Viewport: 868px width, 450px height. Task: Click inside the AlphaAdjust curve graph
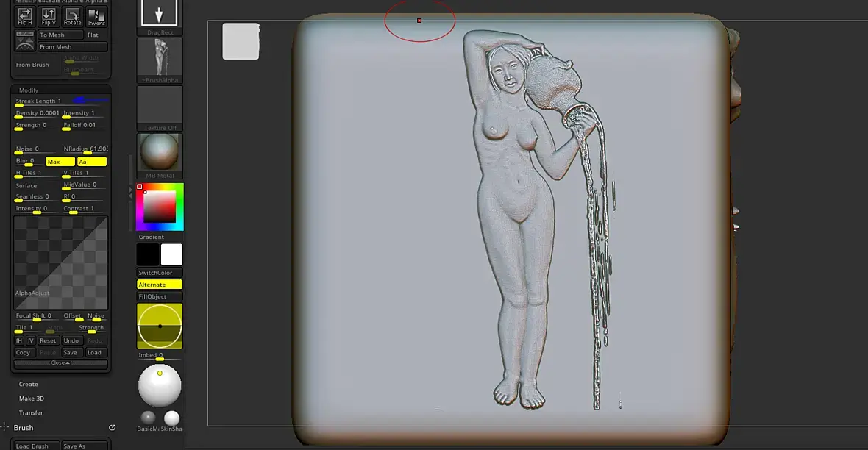coord(60,263)
